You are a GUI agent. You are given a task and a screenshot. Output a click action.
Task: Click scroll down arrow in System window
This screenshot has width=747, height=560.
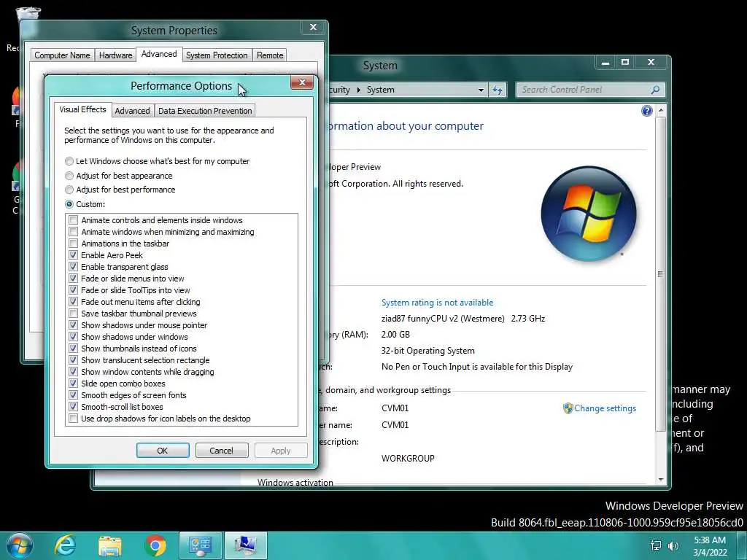tap(660, 480)
